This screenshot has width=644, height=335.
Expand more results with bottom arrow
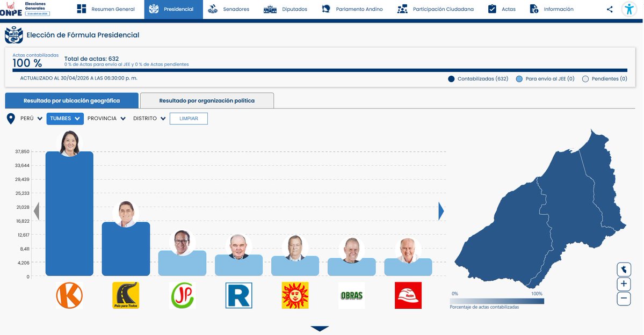[x=320, y=329]
